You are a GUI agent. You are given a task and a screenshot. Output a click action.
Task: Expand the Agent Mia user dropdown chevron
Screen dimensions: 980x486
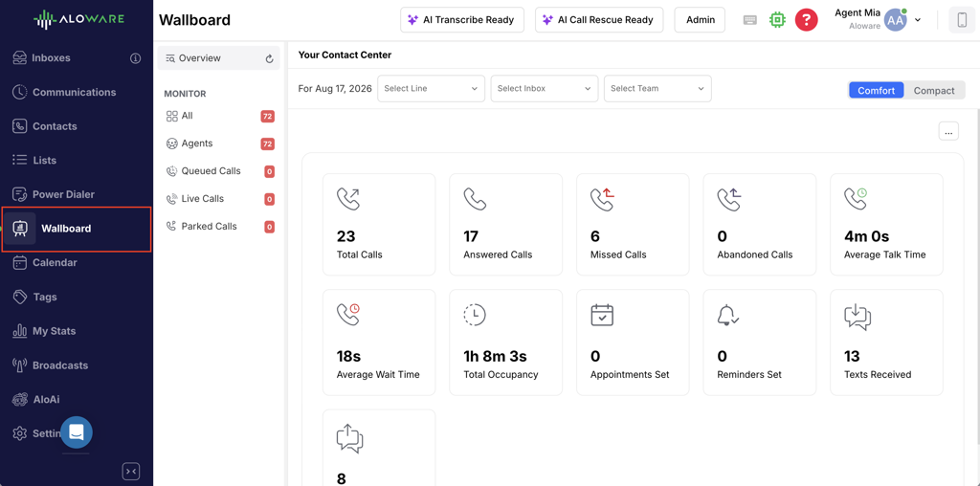click(x=918, y=20)
